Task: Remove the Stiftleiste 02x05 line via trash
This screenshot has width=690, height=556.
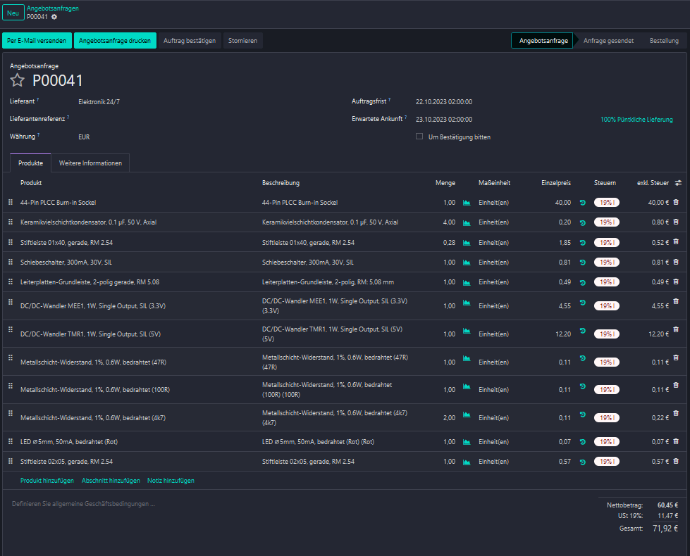Action: 676,462
